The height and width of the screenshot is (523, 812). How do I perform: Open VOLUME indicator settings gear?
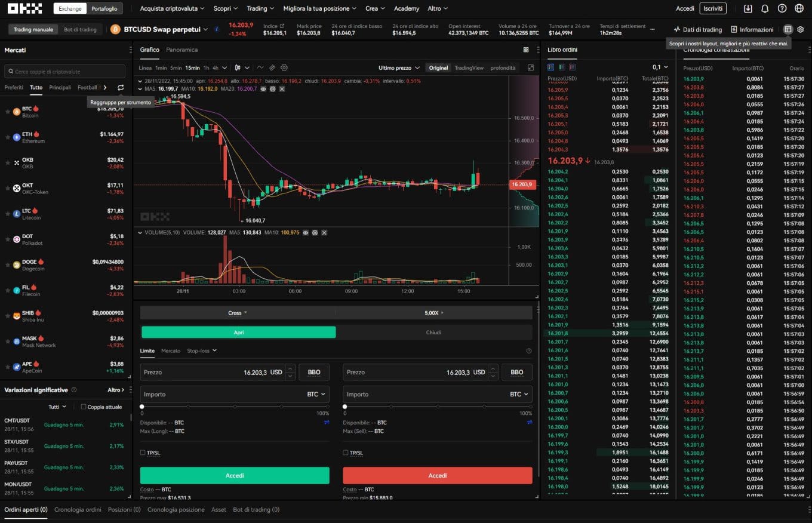coord(315,232)
